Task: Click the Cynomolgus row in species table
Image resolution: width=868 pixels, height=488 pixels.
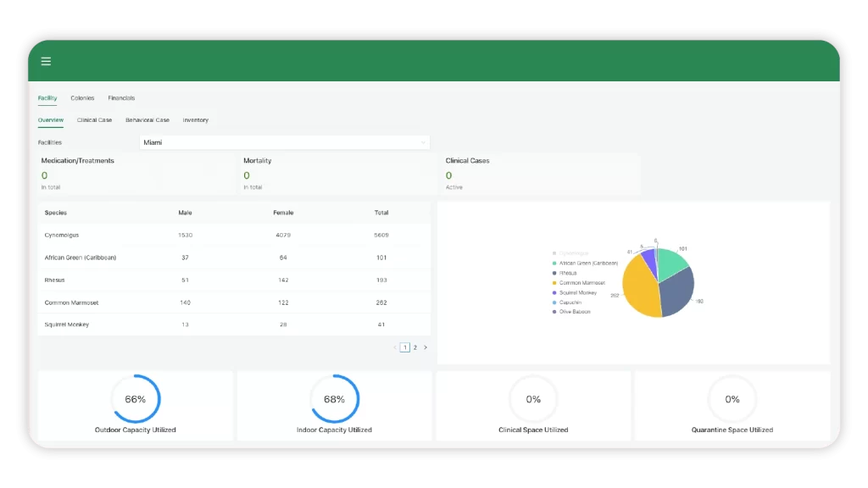Action: pyautogui.click(x=233, y=235)
